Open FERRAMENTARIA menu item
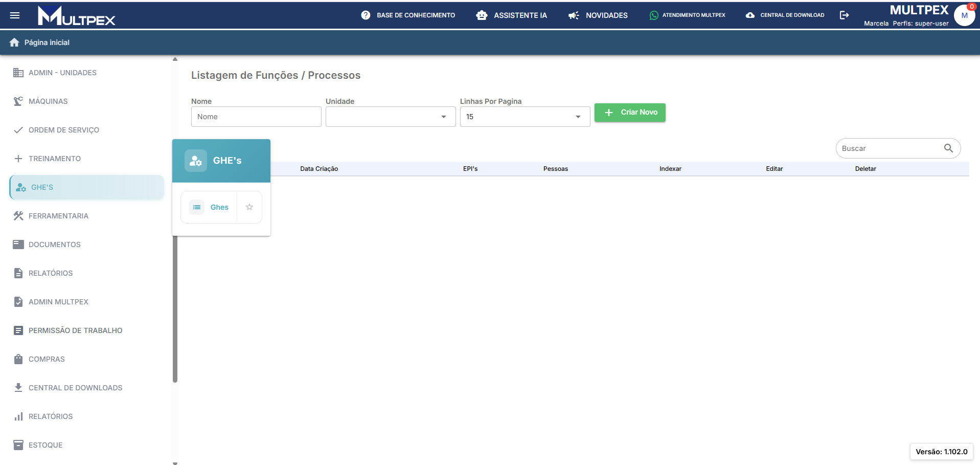The image size is (980, 465). [87, 216]
